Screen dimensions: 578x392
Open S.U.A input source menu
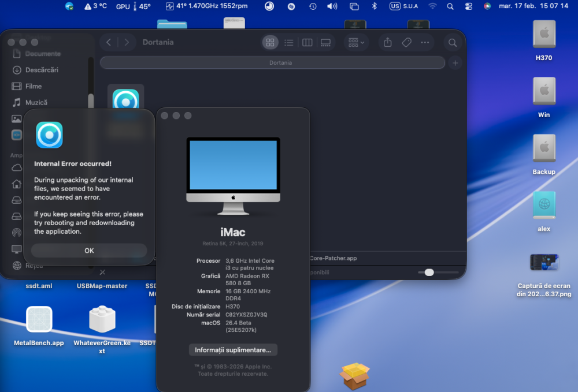(x=404, y=6)
